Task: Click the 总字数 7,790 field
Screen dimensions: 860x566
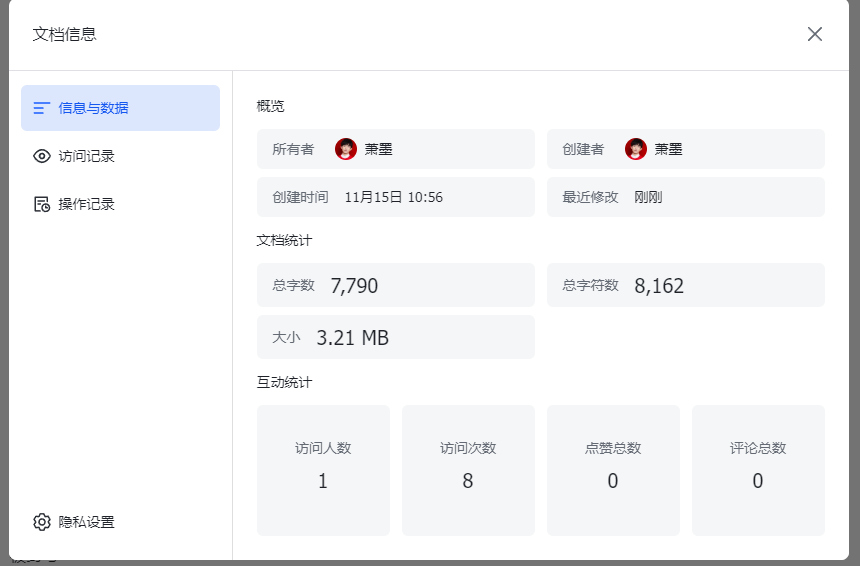Action: [395, 285]
